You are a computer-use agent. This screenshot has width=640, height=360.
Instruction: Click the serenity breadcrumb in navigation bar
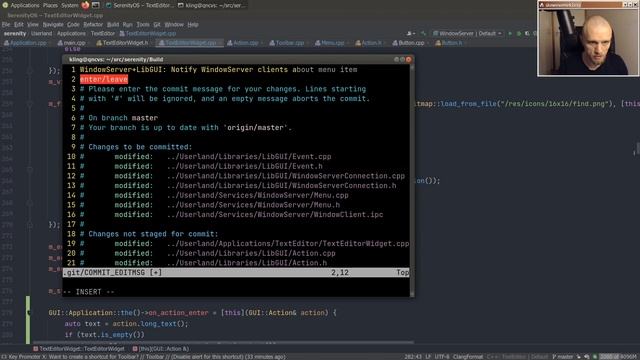click(15, 33)
